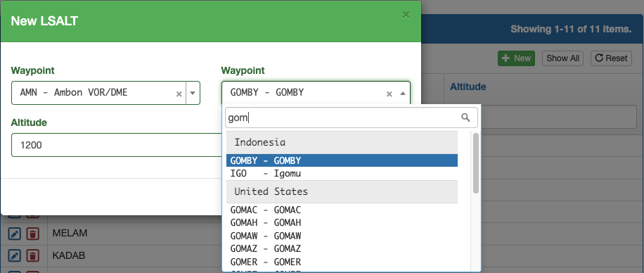
Task: Clear the AMN - Ambon VOR/DME selection
Action: (x=179, y=94)
